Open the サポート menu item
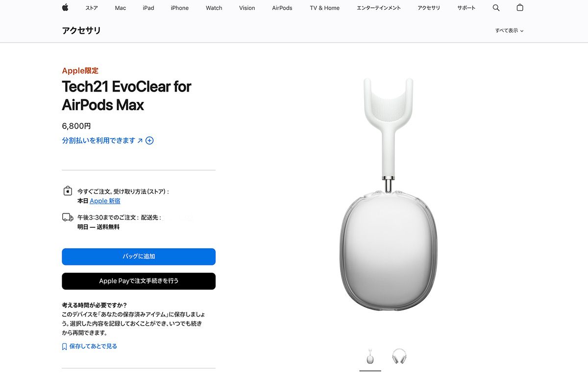The height and width of the screenshot is (377, 588). click(466, 8)
